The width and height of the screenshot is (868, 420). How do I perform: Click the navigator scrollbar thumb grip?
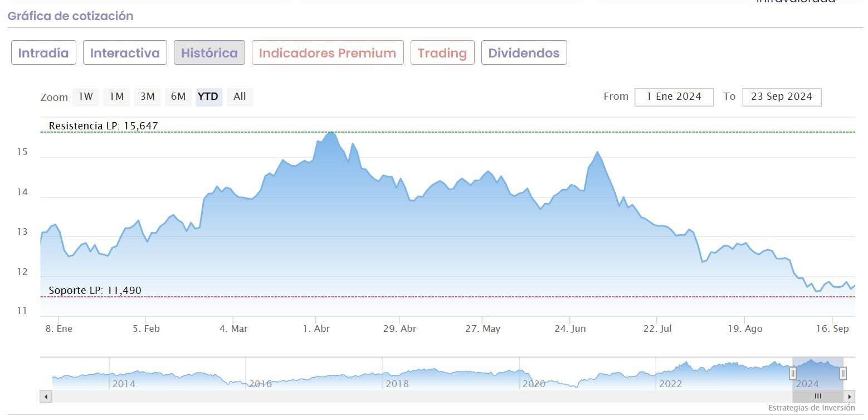tap(818, 397)
